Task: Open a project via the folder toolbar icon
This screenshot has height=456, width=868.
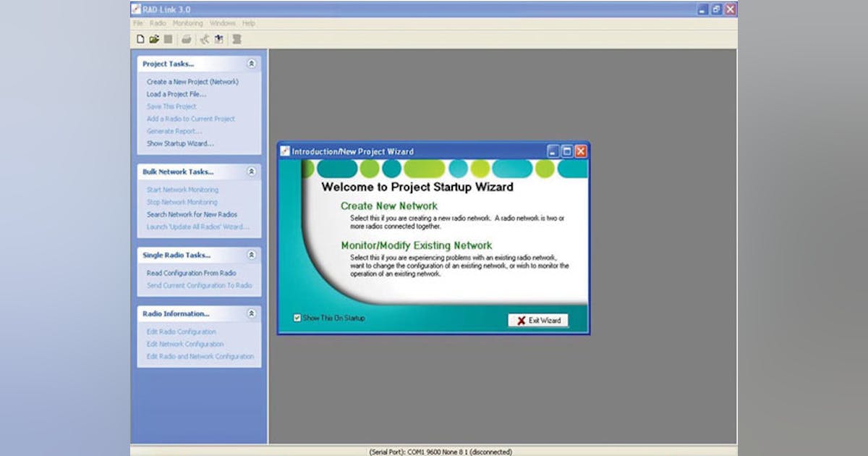Action: tap(154, 40)
